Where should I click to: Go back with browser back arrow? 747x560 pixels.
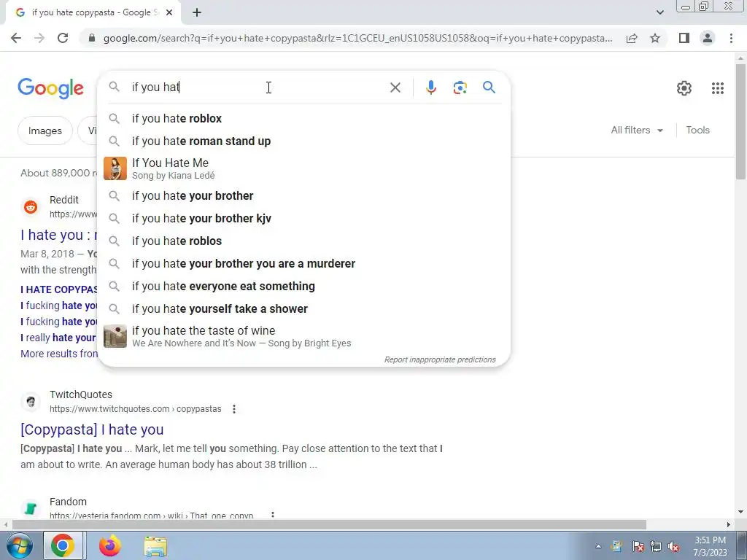(x=16, y=38)
